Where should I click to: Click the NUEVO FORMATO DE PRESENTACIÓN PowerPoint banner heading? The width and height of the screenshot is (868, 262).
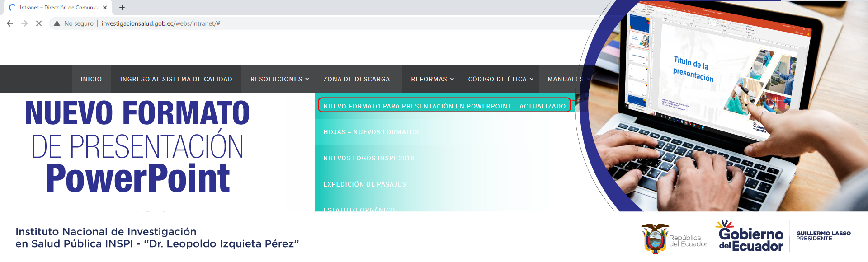click(137, 146)
